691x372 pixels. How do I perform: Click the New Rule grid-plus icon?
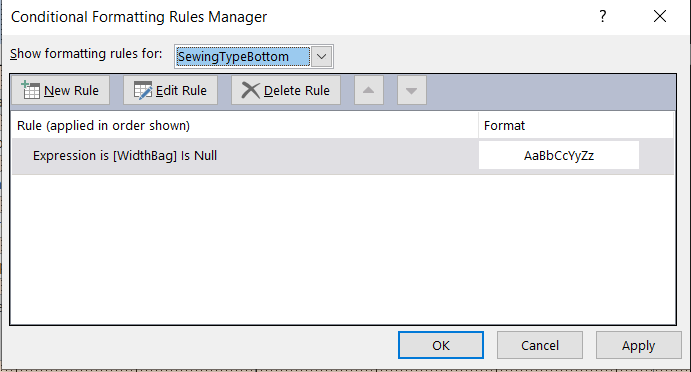[31, 90]
